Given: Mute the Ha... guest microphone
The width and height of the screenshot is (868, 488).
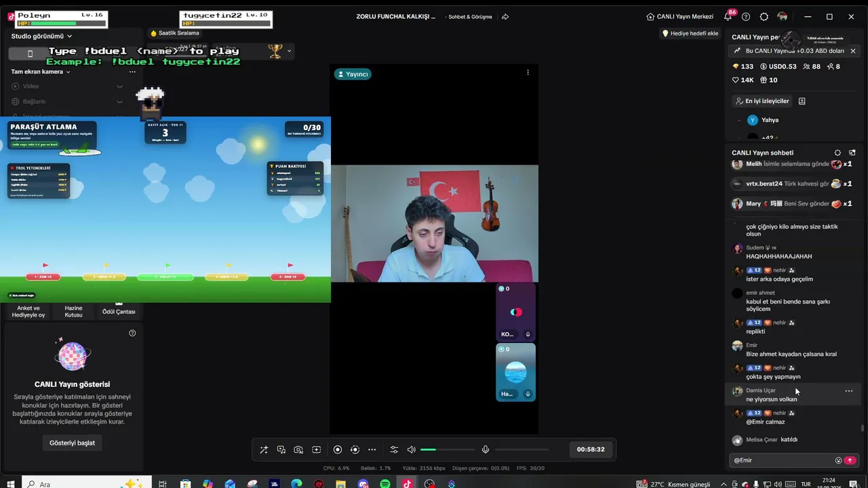Looking at the screenshot, I should tap(528, 394).
